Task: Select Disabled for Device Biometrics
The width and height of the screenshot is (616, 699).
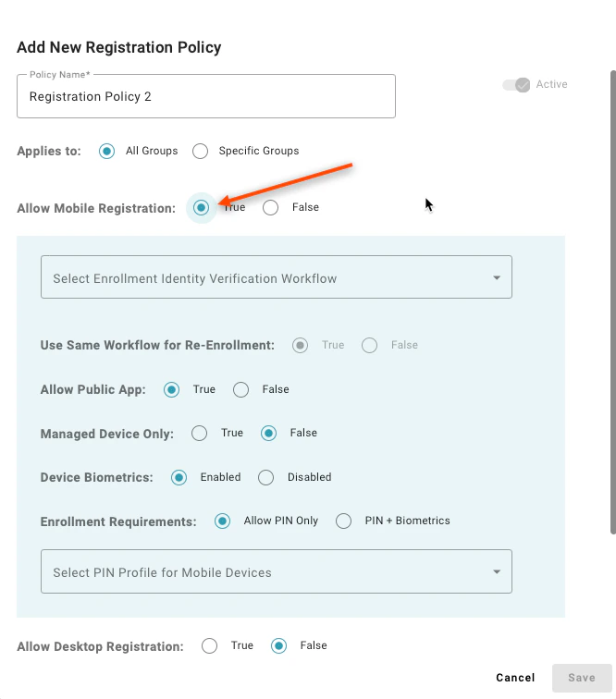Action: (x=265, y=478)
